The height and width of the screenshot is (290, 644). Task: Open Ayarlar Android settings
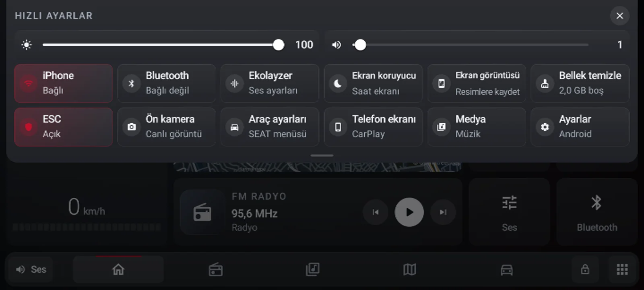[x=580, y=127]
